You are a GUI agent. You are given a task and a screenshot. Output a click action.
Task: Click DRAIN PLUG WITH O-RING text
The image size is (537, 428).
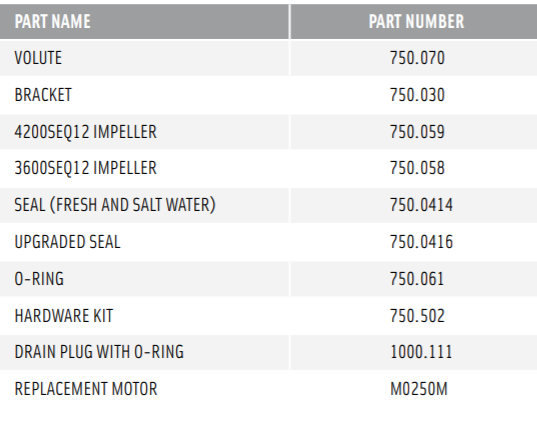coord(99,352)
